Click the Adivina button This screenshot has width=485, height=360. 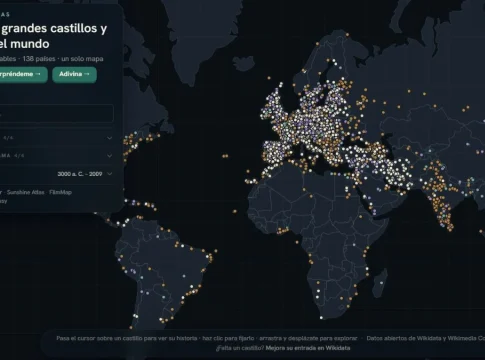(x=74, y=74)
